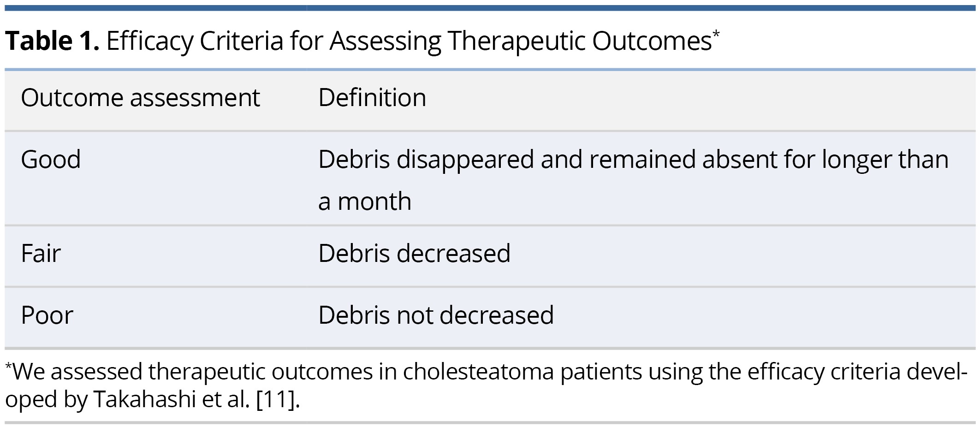Click the Poor outcome row label
The image size is (980, 427).
[x=47, y=315]
